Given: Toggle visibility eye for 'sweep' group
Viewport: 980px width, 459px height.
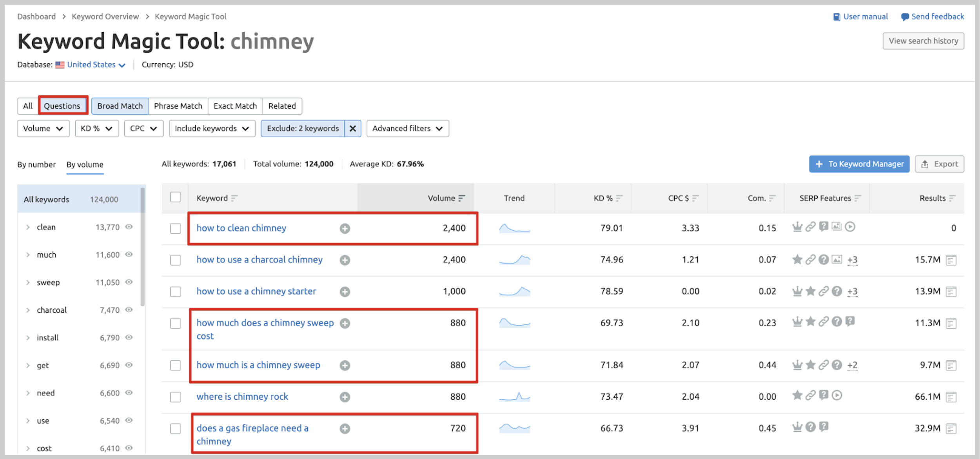Looking at the screenshot, I should point(129,282).
